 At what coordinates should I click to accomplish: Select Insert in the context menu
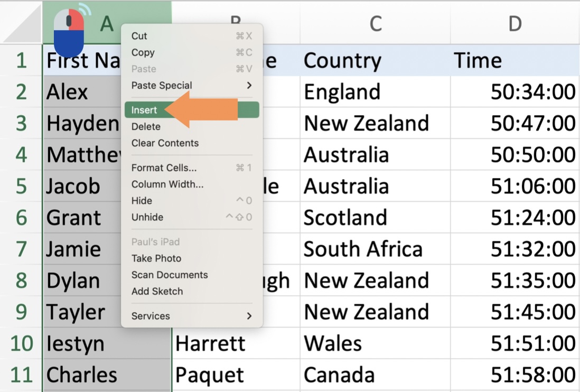pyautogui.click(x=192, y=110)
